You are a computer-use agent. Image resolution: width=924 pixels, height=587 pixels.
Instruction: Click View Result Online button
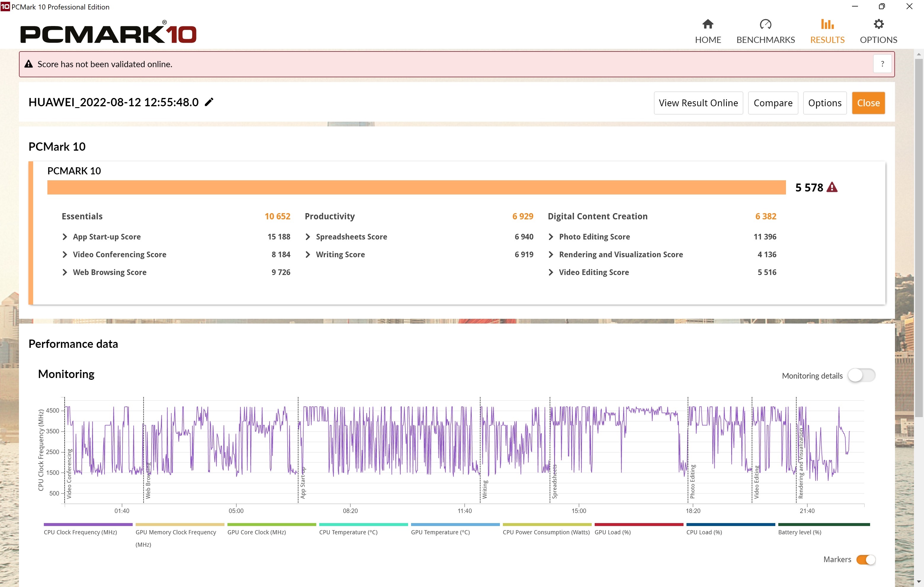tap(698, 103)
